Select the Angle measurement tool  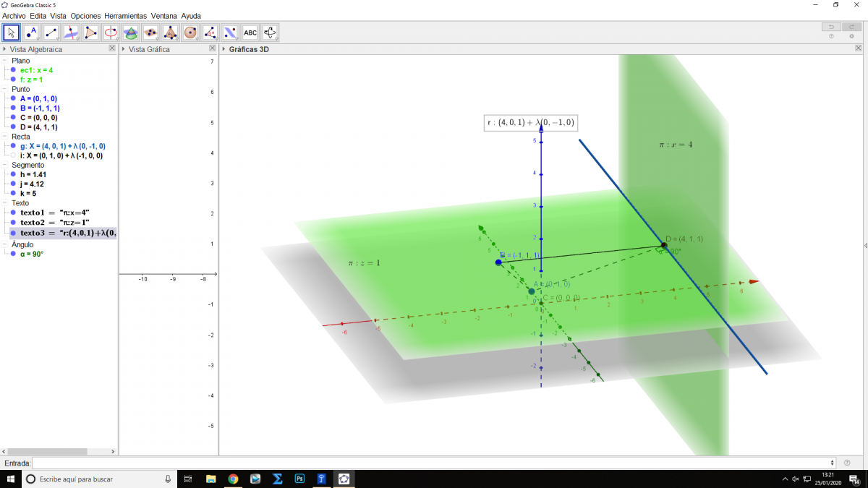pos(210,33)
